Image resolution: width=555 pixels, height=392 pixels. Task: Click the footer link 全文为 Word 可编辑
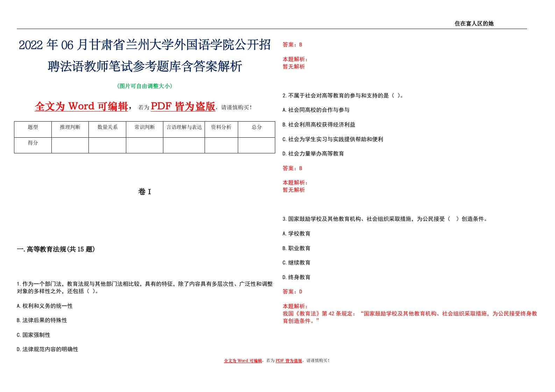(243, 361)
